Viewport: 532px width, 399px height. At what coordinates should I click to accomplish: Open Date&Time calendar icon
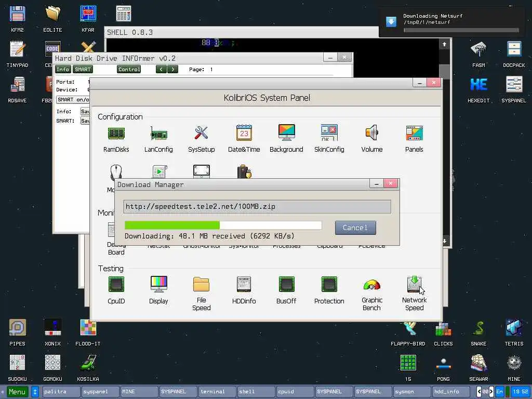coord(244,132)
